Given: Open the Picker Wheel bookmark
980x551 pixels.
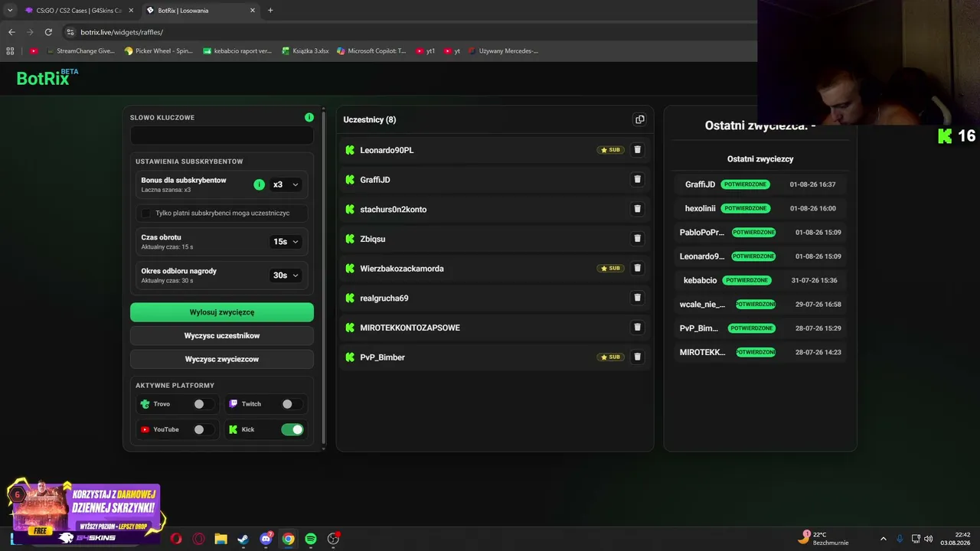Looking at the screenshot, I should (158, 51).
